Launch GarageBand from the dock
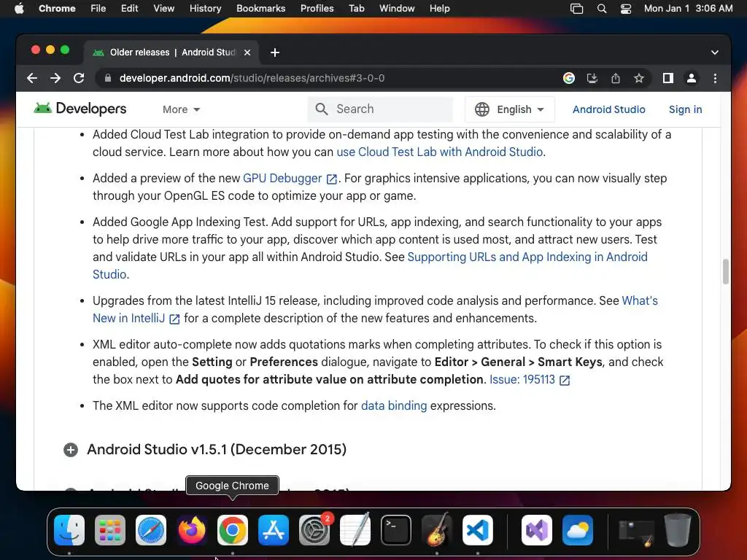Image resolution: width=747 pixels, height=560 pixels. [x=437, y=529]
